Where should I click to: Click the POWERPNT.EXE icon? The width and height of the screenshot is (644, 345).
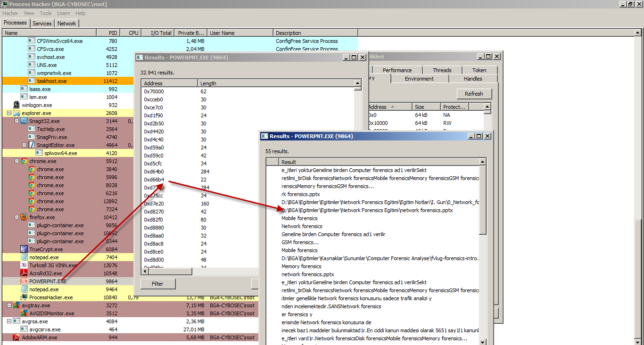point(24,281)
